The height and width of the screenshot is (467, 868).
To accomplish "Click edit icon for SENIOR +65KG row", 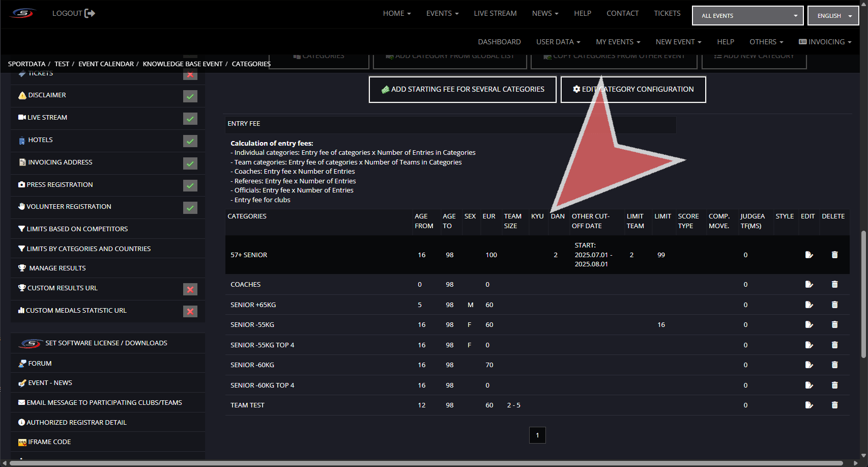I will [808, 305].
